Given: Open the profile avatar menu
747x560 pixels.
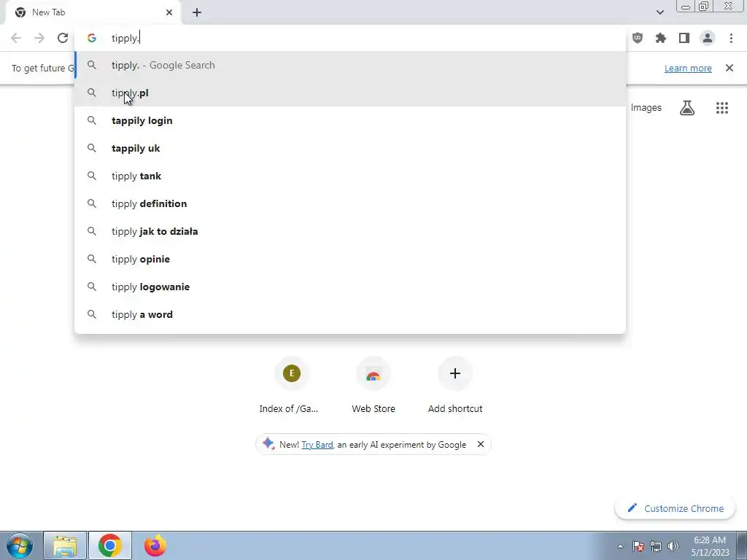Looking at the screenshot, I should point(708,38).
